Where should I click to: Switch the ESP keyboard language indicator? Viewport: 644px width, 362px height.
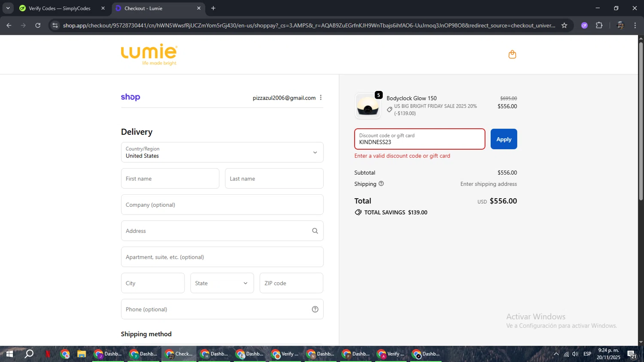[x=587, y=354]
